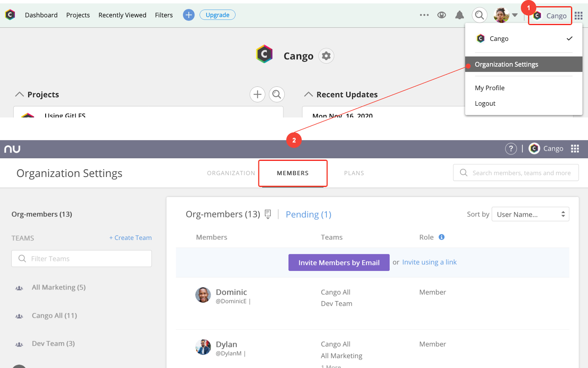Switch to the Organization tab
The height and width of the screenshot is (368, 588).
[x=231, y=173]
